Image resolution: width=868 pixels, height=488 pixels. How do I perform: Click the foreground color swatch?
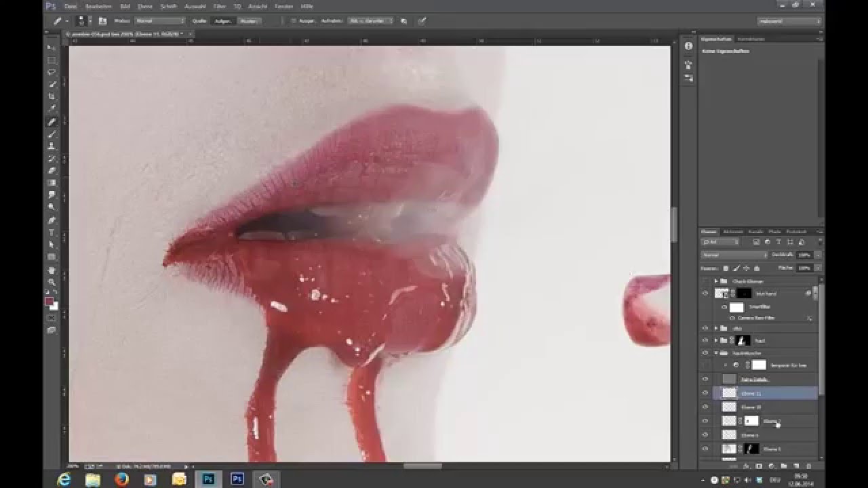coord(50,302)
